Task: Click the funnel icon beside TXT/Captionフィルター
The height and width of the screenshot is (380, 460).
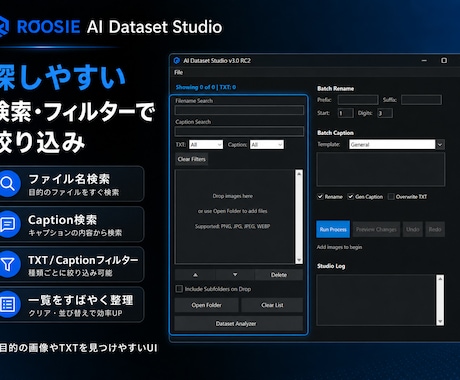Action: tap(8, 264)
